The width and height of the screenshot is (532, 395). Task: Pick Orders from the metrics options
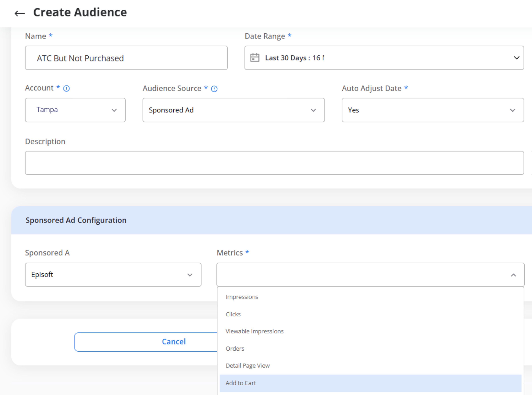pyautogui.click(x=235, y=349)
